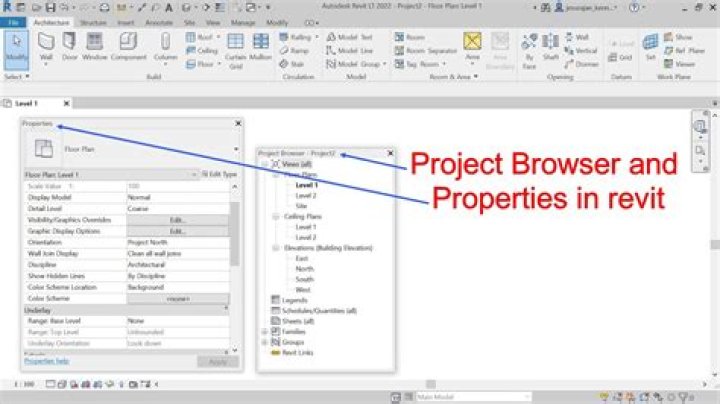Open the View ribbon tab
Image resolution: width=720 pixels, height=404 pixels.
pyautogui.click(x=213, y=22)
